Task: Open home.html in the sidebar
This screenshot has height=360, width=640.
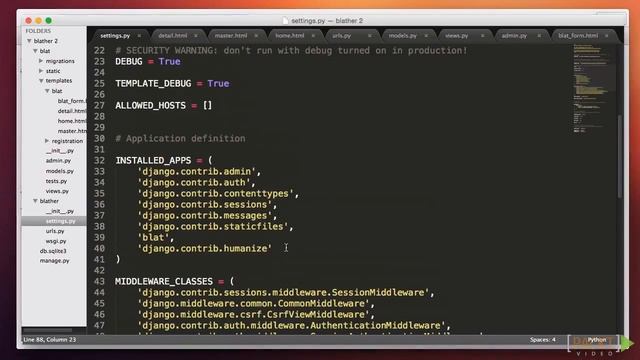Action: point(72,121)
